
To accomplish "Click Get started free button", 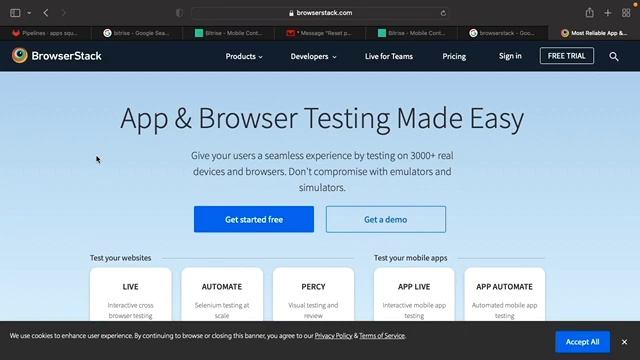I will [x=254, y=219].
